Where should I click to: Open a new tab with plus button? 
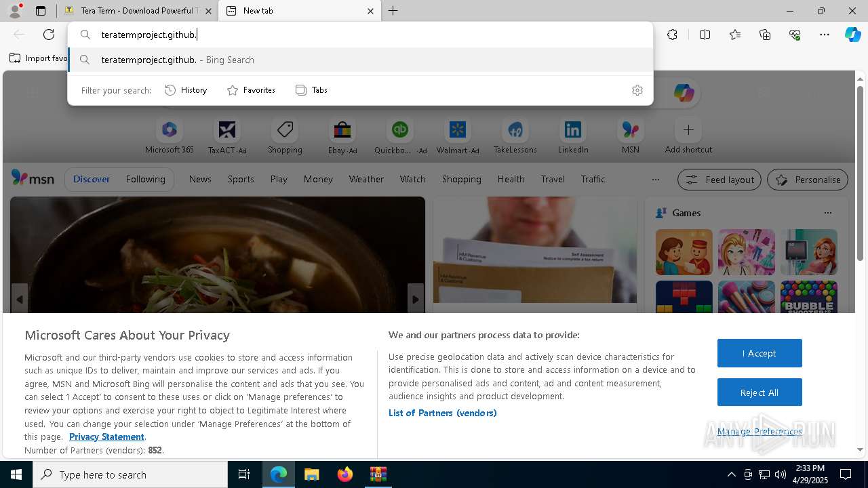pyautogui.click(x=393, y=11)
